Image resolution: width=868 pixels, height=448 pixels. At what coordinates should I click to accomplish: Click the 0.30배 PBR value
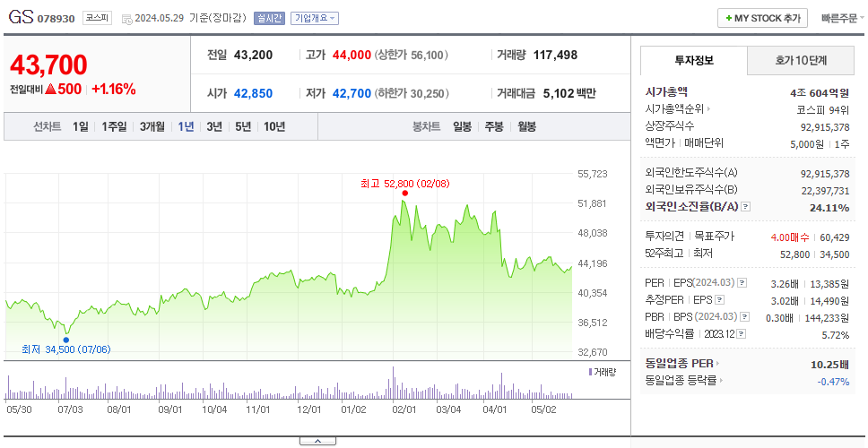779,318
